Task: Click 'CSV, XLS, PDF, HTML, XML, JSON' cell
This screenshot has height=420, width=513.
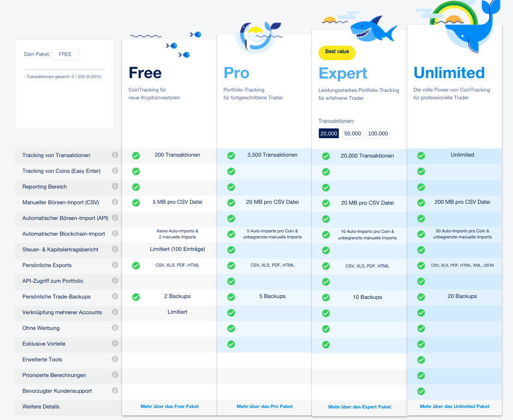Action: [462, 265]
